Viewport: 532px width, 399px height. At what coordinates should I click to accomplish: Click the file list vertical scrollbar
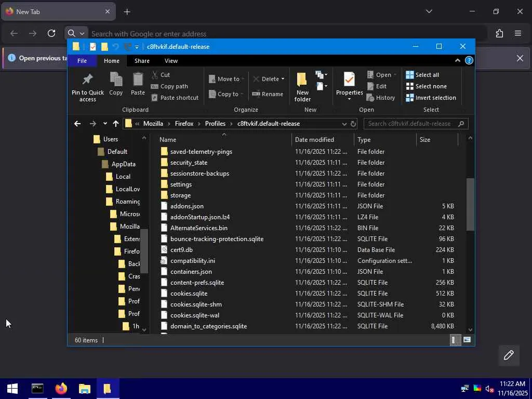coord(470,204)
